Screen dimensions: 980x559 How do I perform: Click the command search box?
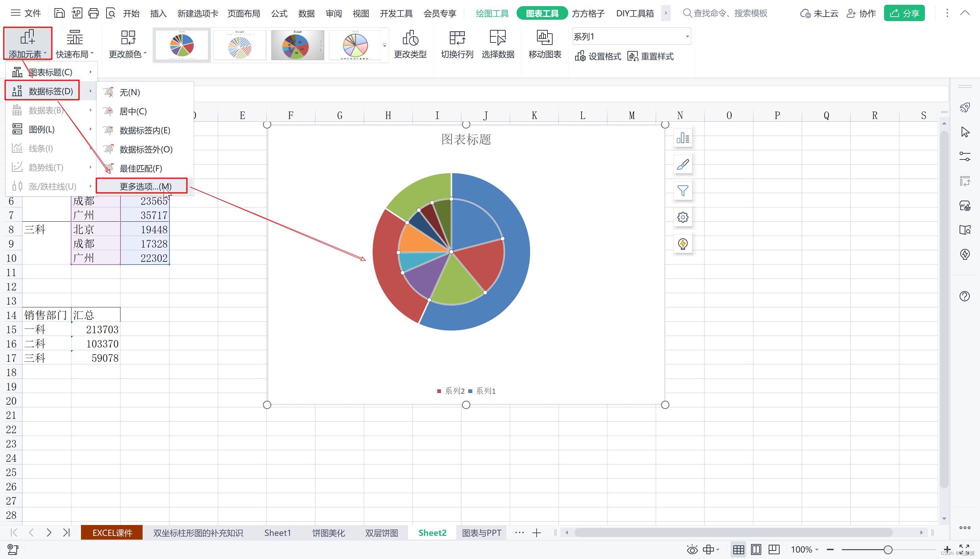pyautogui.click(x=730, y=14)
